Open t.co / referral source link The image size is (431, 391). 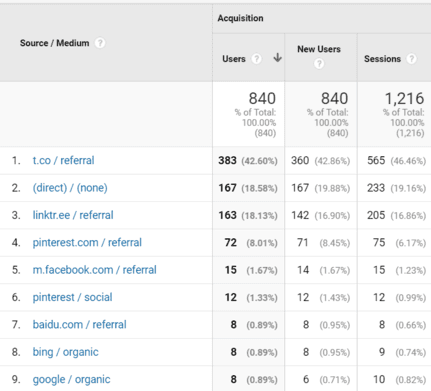coord(63,160)
